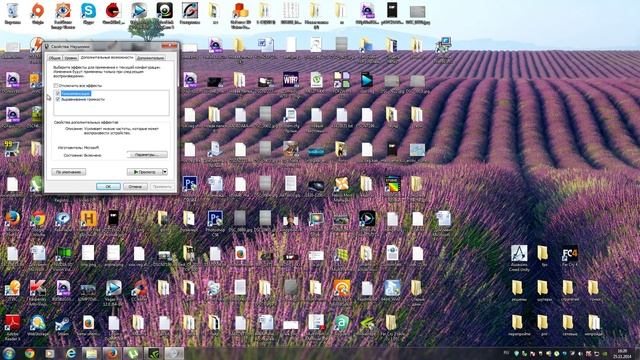Play the 'Просмотр' preview button
Image resolution: width=640 pixels, height=360 pixels.
[x=144, y=172]
